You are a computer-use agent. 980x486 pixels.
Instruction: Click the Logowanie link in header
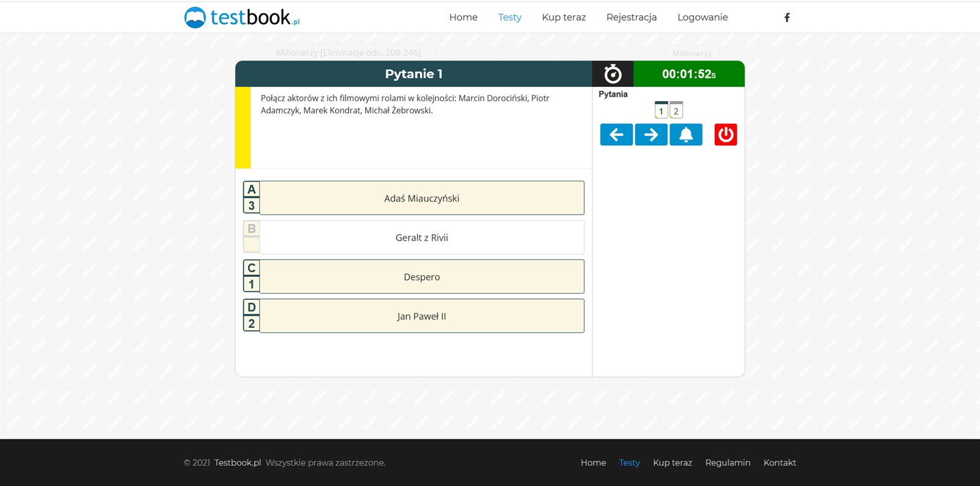tap(703, 18)
